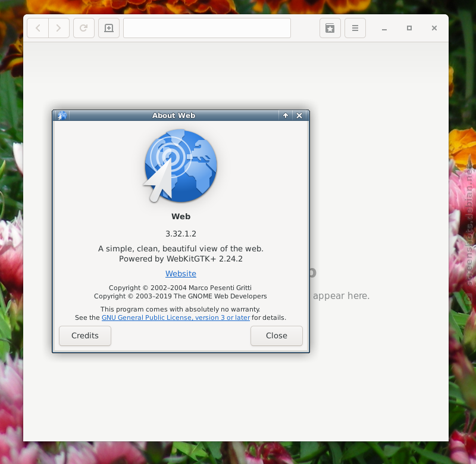Open the hamburger application menu
The width and height of the screenshot is (476, 464).
point(355,28)
